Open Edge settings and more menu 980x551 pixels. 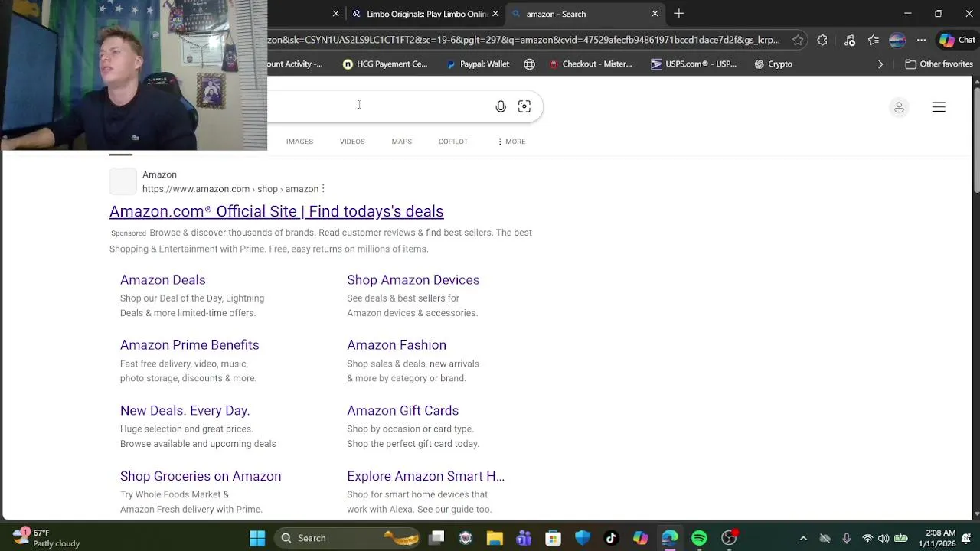921,40
